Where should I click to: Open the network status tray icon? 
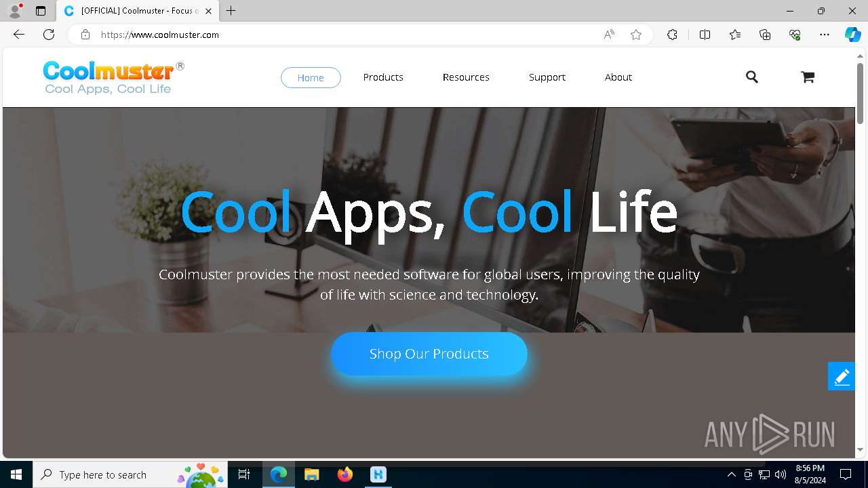click(764, 474)
